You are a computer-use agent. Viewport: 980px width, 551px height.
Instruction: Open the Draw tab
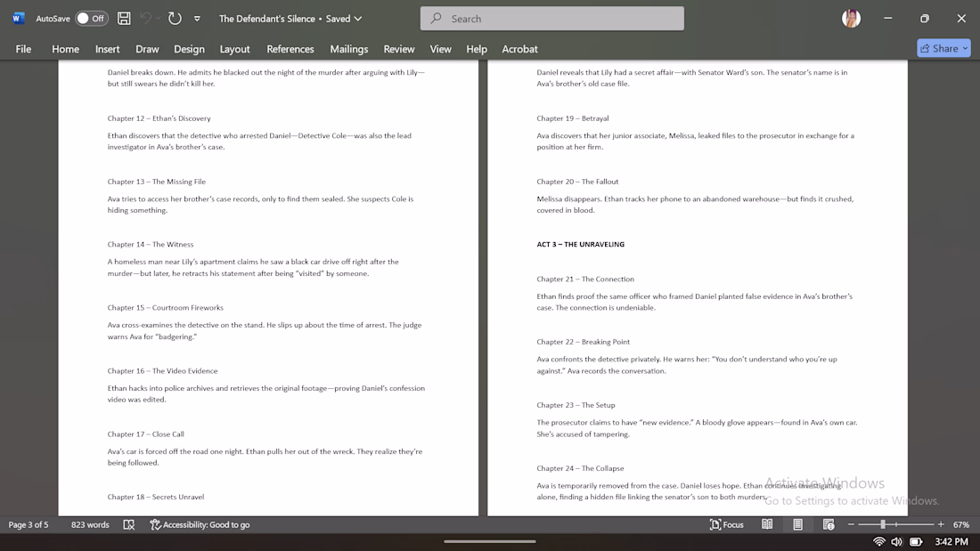click(148, 49)
